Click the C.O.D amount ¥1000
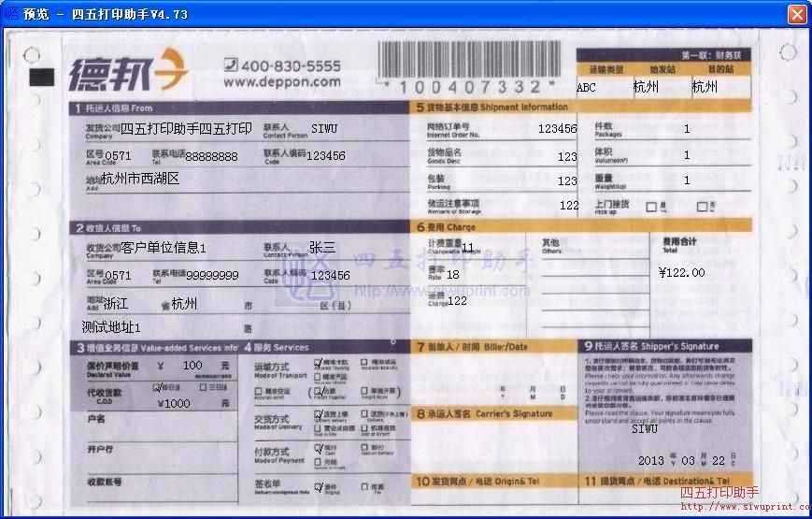This screenshot has width=812, height=519. tap(174, 403)
